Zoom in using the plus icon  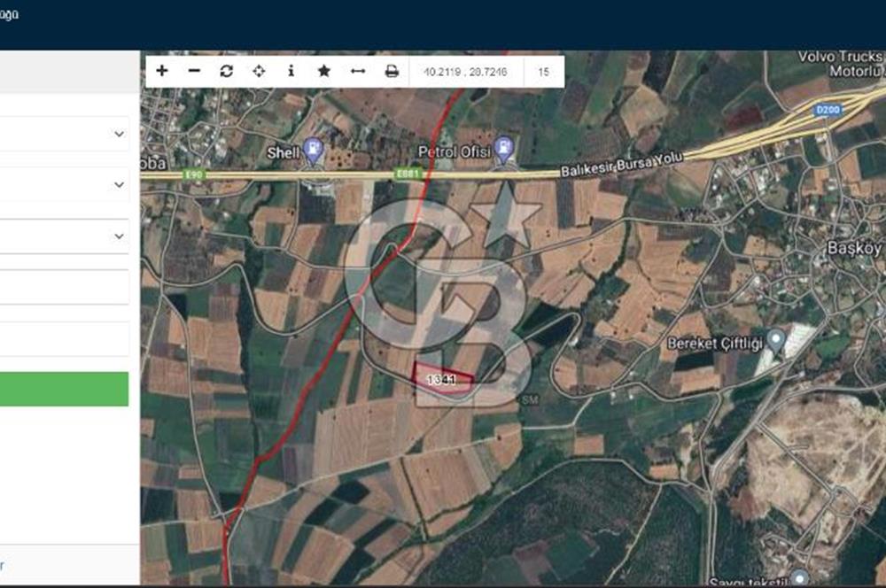click(x=161, y=69)
